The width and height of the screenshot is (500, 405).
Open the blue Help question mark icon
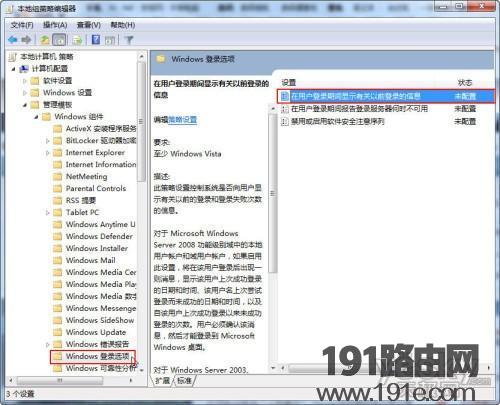[x=96, y=40]
